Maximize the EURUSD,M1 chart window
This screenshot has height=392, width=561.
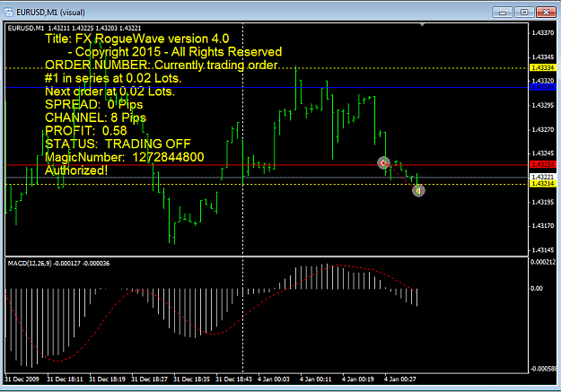click(x=524, y=13)
